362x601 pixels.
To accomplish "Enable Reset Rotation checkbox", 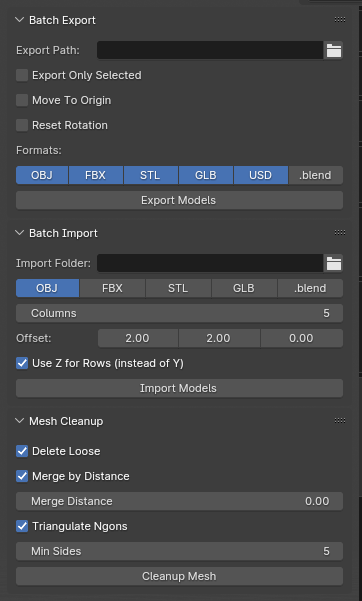I will (x=22, y=125).
